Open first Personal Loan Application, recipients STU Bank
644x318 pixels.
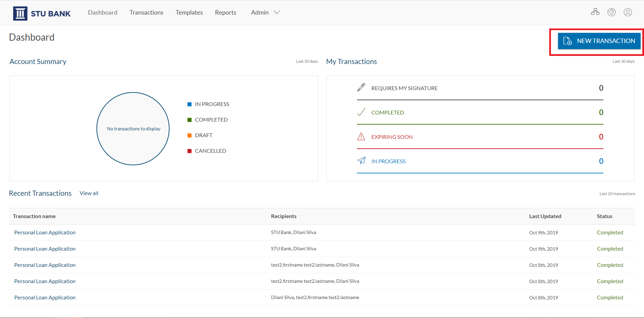click(45, 233)
